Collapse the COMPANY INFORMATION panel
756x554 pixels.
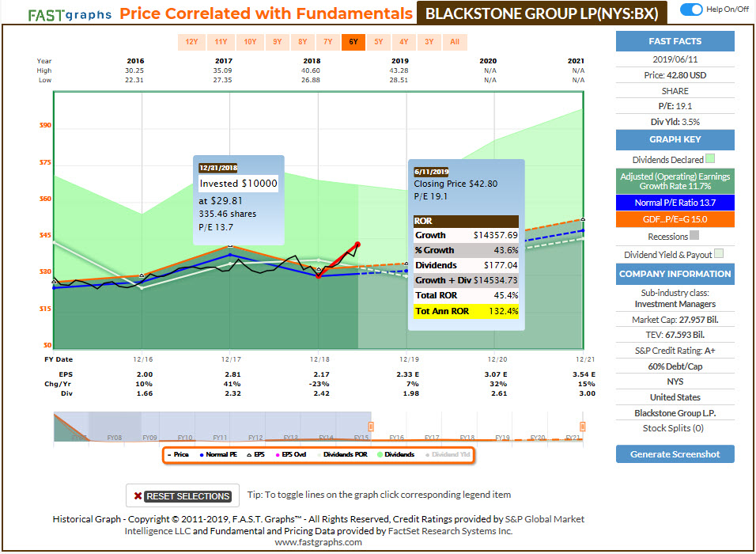click(675, 274)
